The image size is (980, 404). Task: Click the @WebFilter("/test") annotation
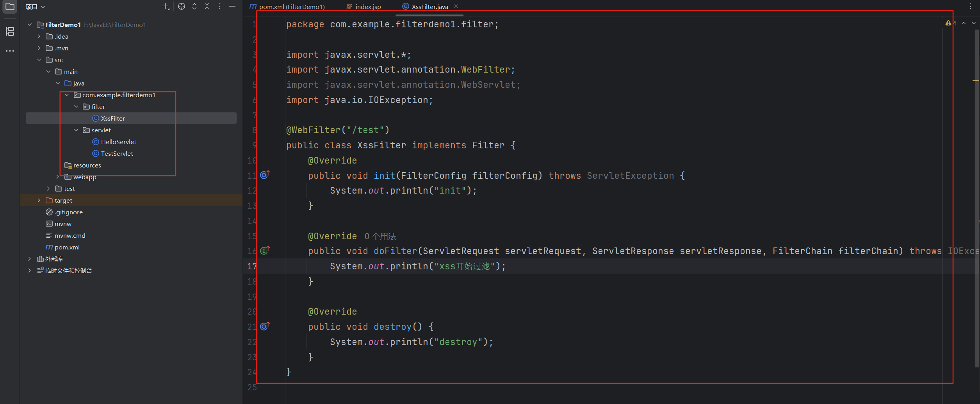[x=338, y=130]
